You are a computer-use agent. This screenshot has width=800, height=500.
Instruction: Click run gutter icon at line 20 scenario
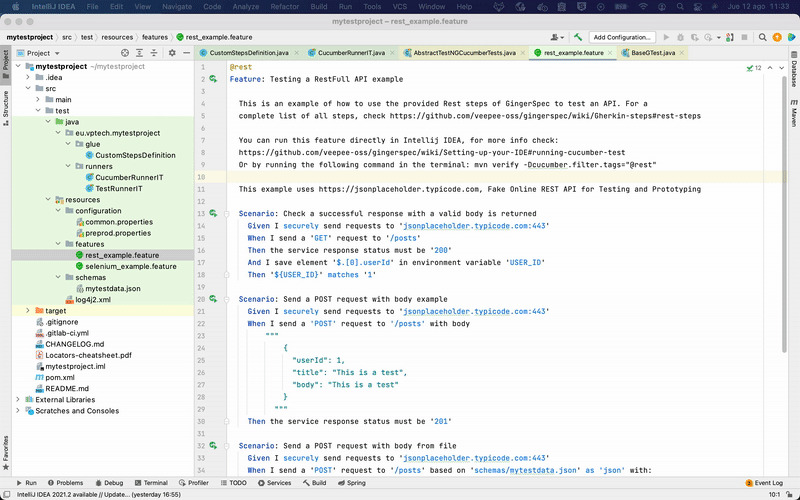tap(213, 299)
